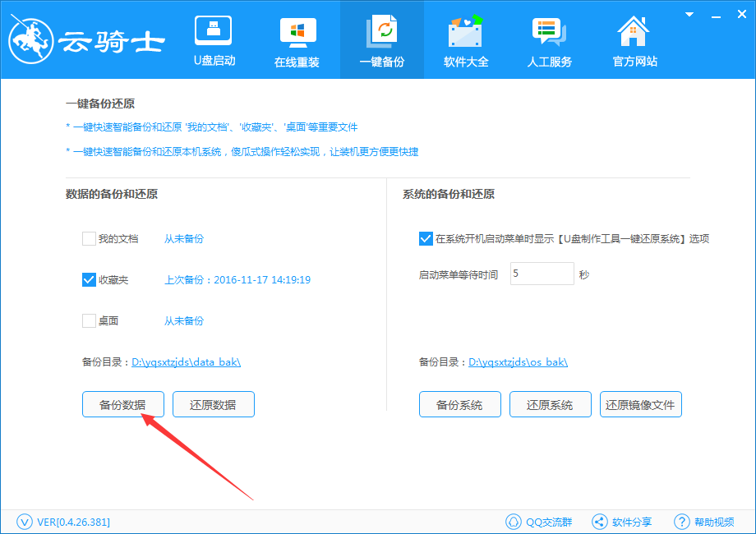Select the 一键备份 document icon
The height and width of the screenshot is (534, 756).
(382, 32)
